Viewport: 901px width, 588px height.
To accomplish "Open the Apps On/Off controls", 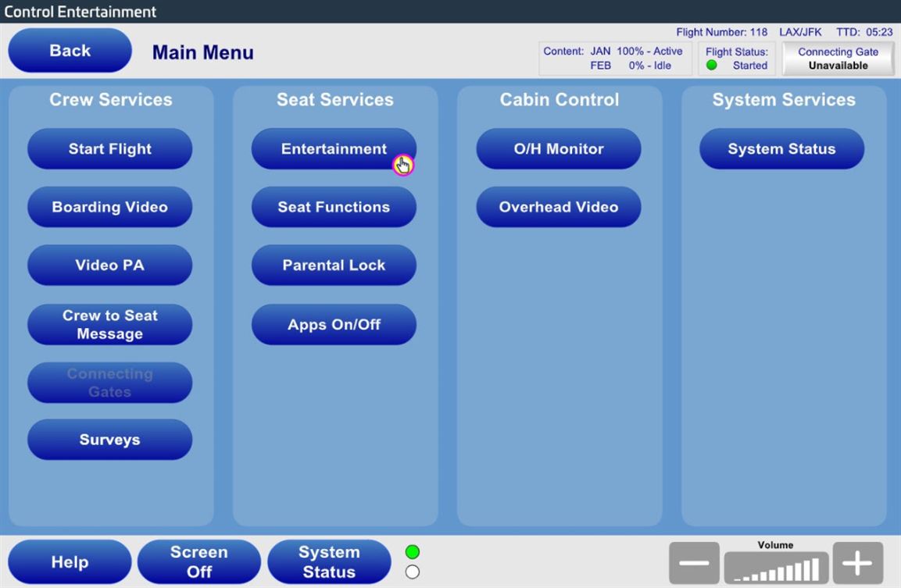I will (334, 324).
